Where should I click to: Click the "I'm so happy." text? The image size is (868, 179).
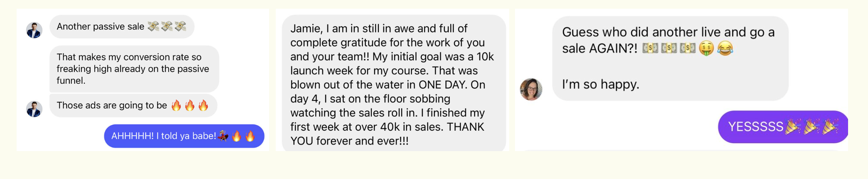pyautogui.click(x=601, y=85)
